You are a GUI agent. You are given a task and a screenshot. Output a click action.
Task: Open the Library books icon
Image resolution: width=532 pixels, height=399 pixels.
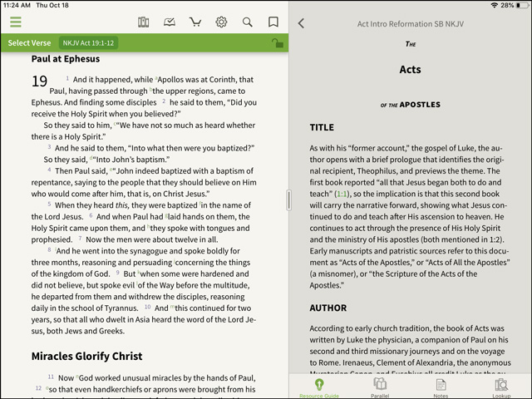[143, 22]
